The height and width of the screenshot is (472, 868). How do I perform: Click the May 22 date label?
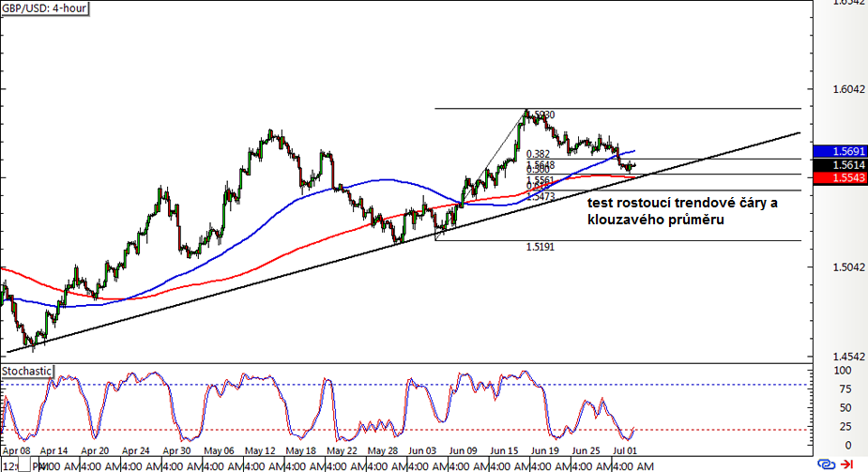pyautogui.click(x=342, y=451)
